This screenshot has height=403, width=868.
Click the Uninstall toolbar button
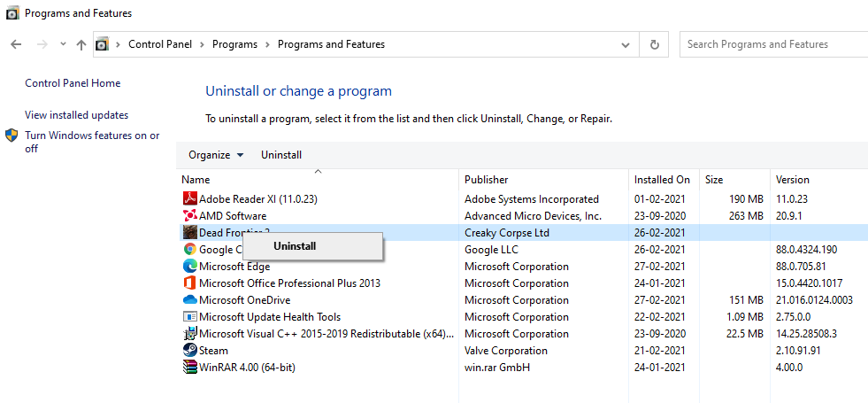point(281,155)
